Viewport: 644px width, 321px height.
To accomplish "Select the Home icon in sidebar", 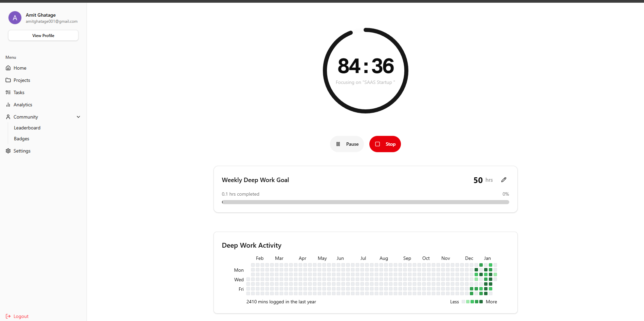I will point(8,68).
